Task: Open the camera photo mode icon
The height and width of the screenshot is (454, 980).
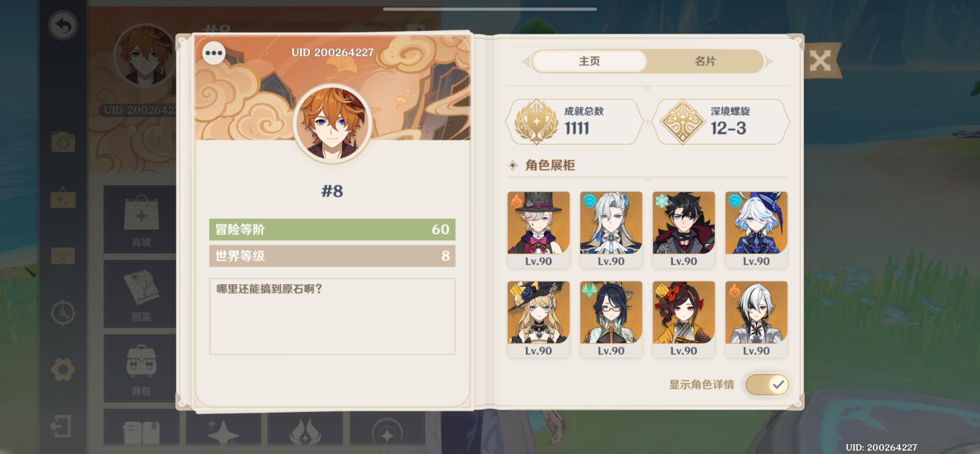Action: click(63, 142)
